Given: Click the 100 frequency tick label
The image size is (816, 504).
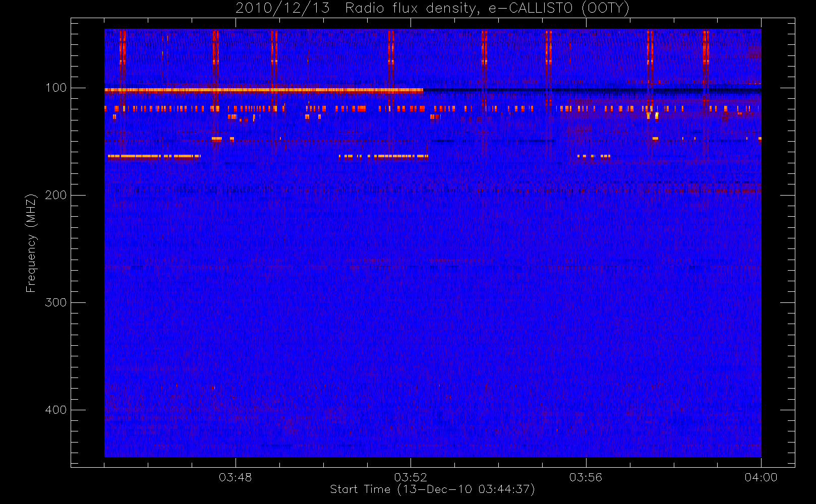Looking at the screenshot, I should tap(56, 88).
